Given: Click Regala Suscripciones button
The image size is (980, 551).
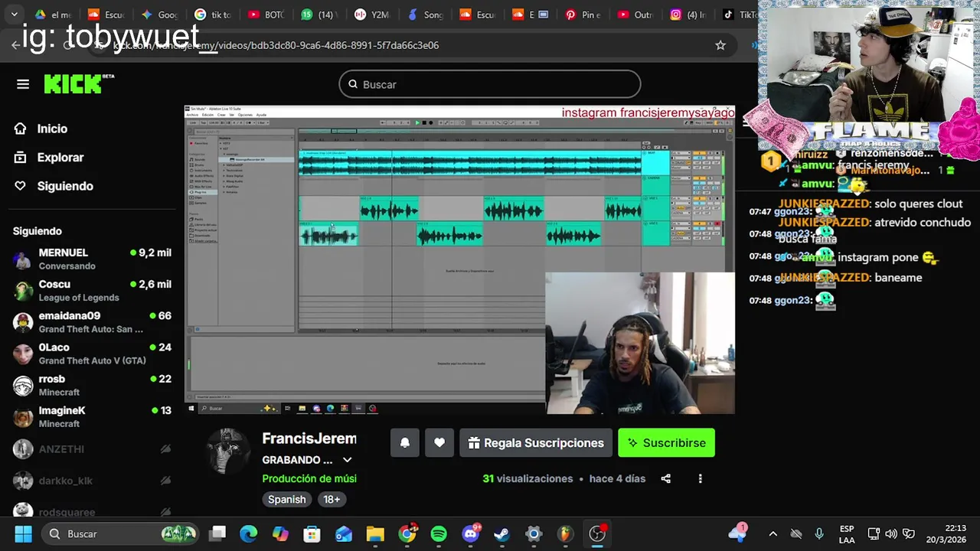Looking at the screenshot, I should pyautogui.click(x=536, y=443).
